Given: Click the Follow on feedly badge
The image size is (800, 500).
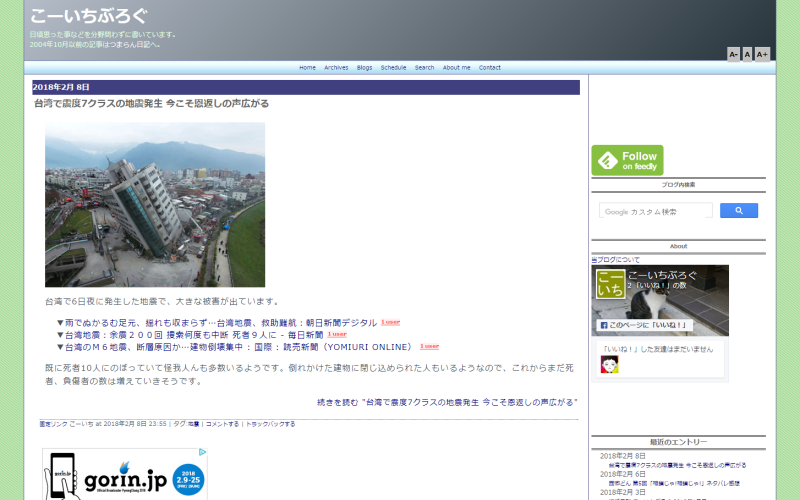Looking at the screenshot, I should click(x=627, y=160).
